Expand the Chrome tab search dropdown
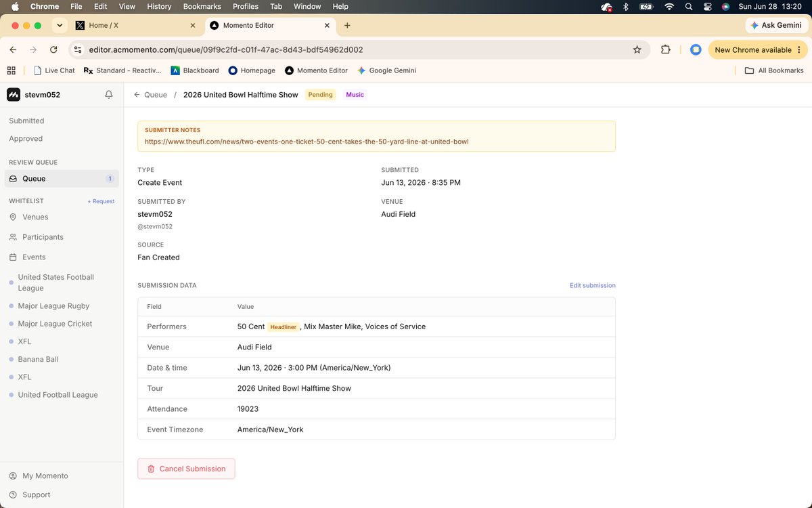 60,26
